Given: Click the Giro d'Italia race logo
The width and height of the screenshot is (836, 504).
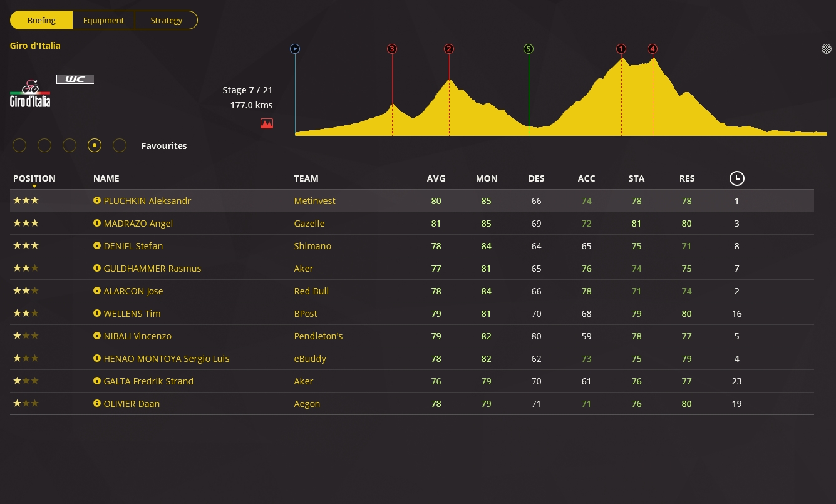Looking at the screenshot, I should coord(30,93).
